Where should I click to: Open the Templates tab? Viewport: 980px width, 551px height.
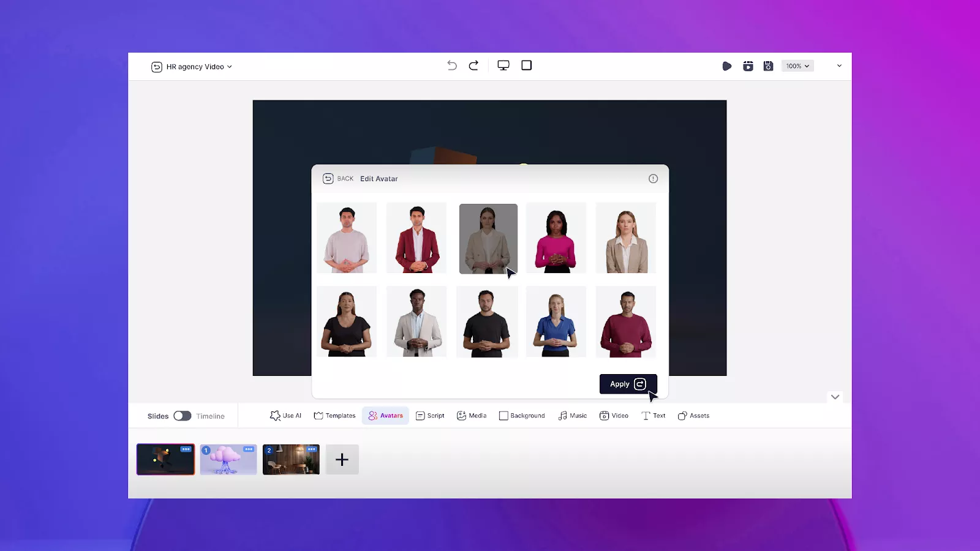point(334,416)
